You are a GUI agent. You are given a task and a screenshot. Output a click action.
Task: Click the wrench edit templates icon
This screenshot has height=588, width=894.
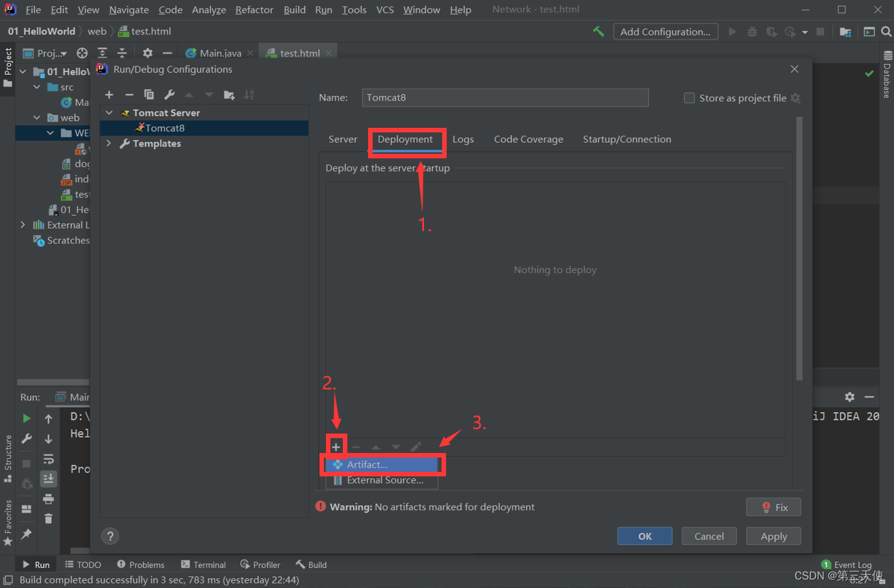169,95
